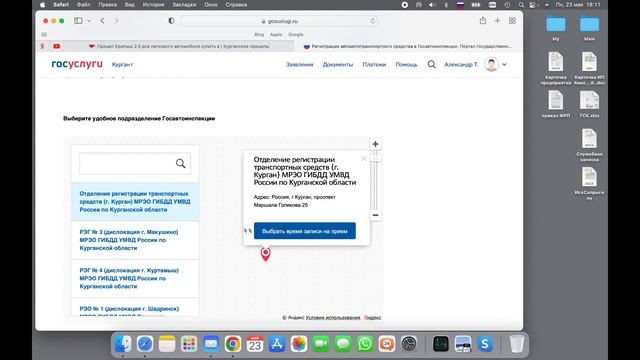This screenshot has height=360, width=640.
Task: Click the gosuslugi.ru address bar
Action: click(279, 21)
